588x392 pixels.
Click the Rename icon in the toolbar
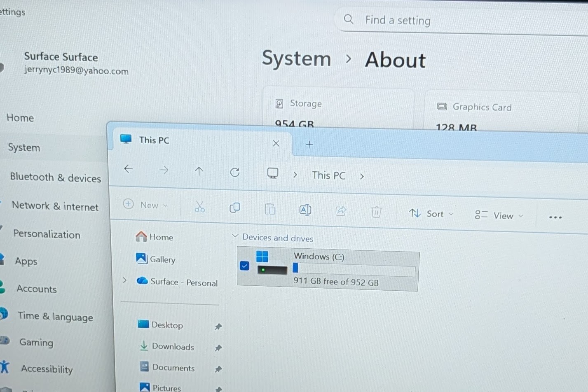coord(305,210)
